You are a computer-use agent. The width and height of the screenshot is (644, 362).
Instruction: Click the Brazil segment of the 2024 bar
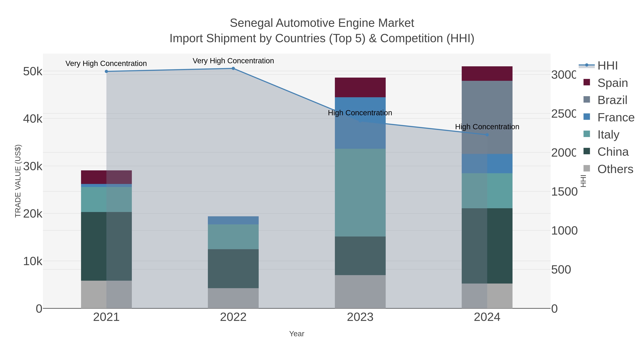(487, 117)
